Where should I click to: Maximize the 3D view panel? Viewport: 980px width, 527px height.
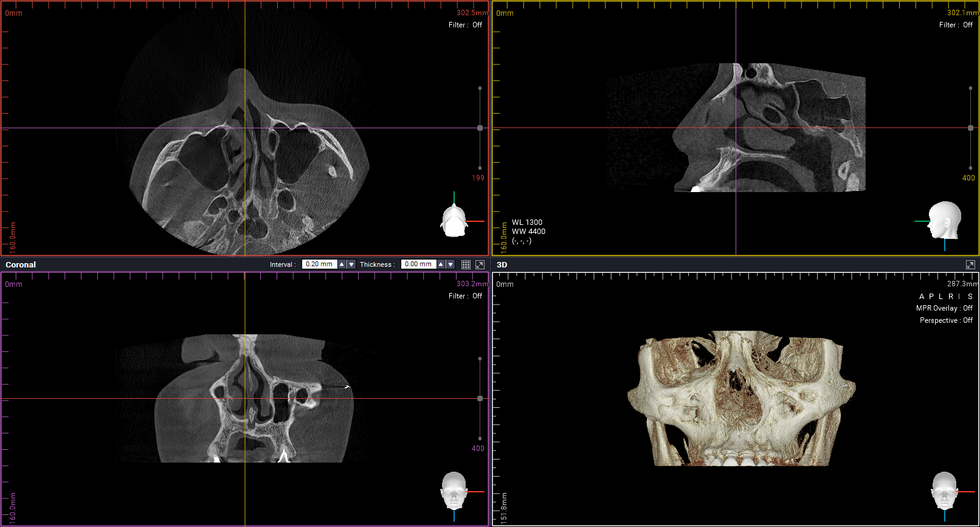click(970, 264)
